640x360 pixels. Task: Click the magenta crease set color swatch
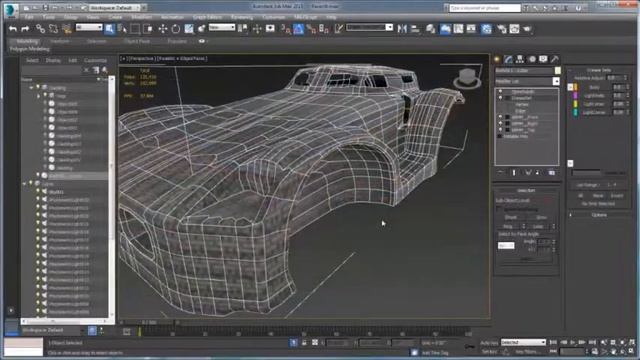(575, 95)
